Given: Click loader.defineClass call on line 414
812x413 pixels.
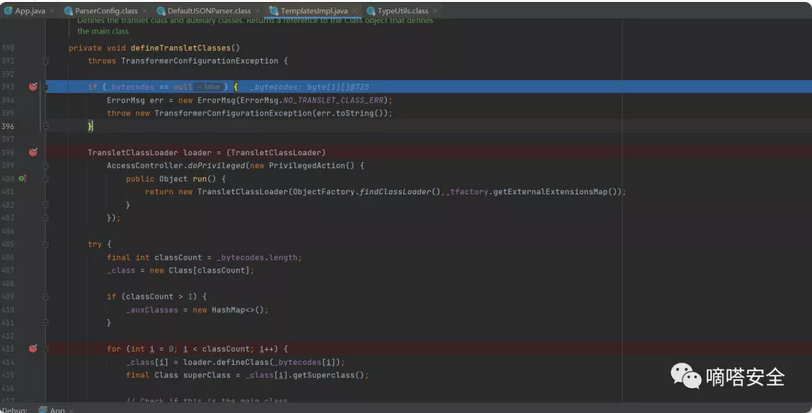Looking at the screenshot, I should pyautogui.click(x=226, y=362).
